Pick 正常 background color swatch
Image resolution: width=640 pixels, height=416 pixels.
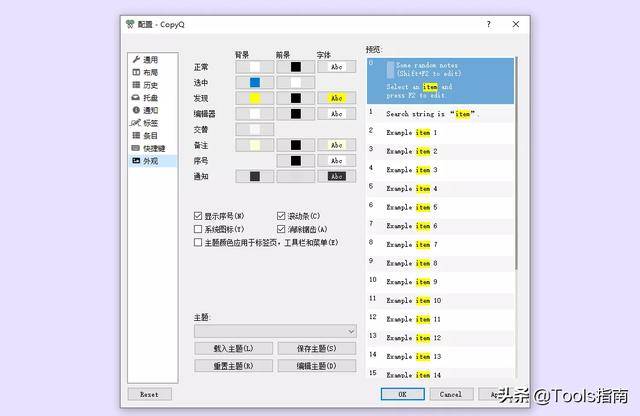coord(255,67)
